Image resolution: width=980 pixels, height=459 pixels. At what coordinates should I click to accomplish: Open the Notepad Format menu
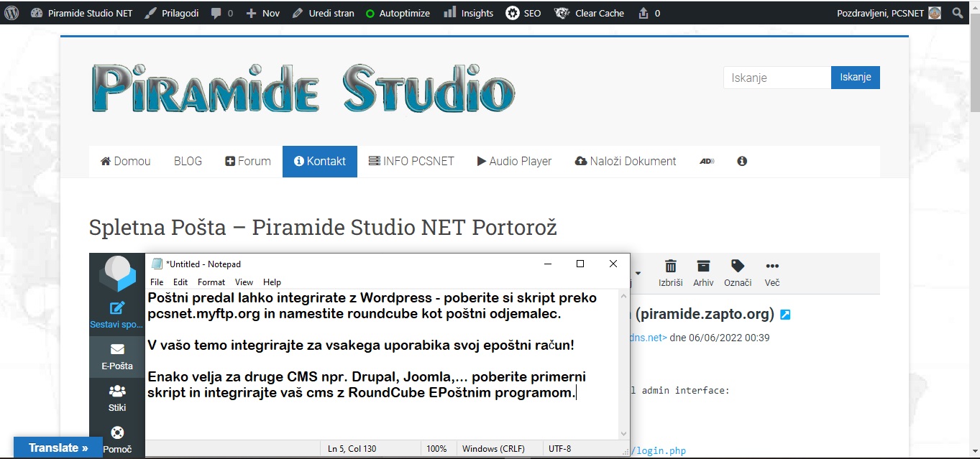pos(211,282)
